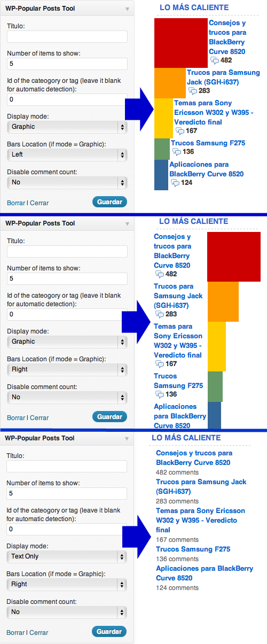Image resolution: width=267 pixels, height=644 pixels.
Task: Click the bottom widget's Guardar button
Action: [x=109, y=631]
